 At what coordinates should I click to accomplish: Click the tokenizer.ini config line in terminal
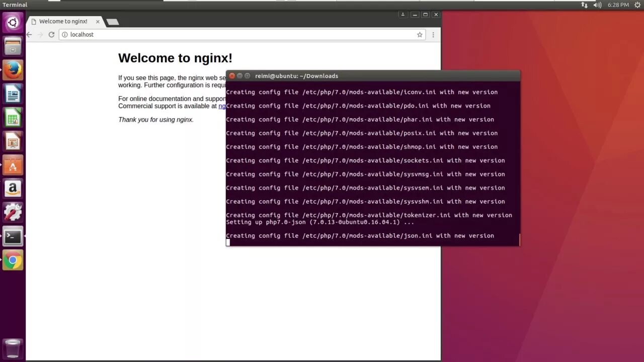369,215
